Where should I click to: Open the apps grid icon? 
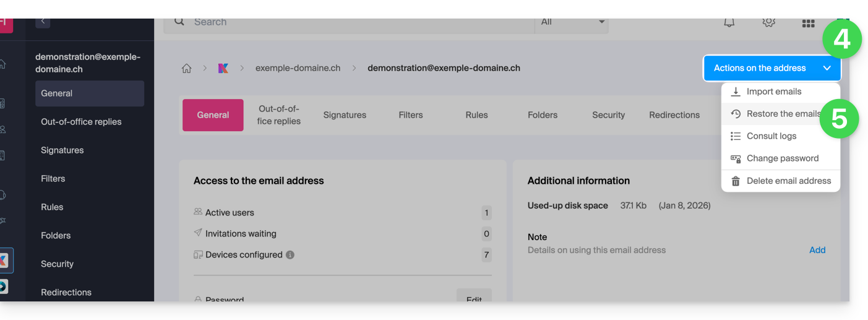808,24
